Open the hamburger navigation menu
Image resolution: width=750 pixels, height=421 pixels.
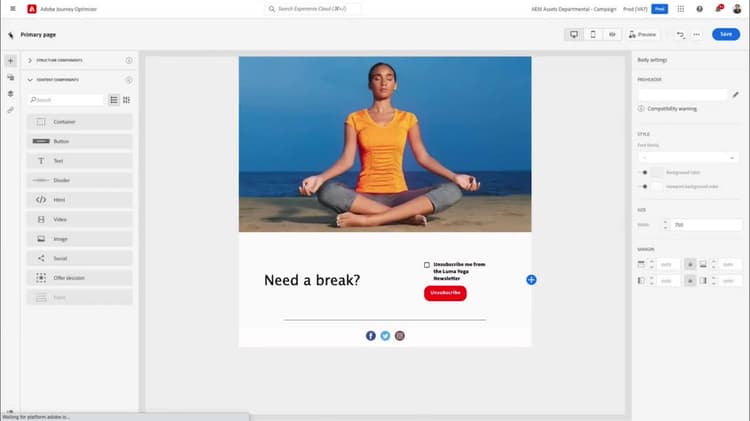[x=13, y=9]
